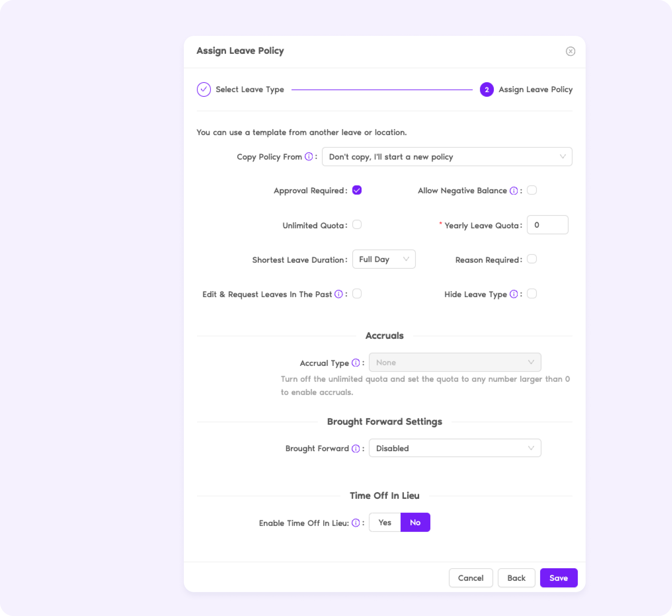
Task: Expand the Brought Forward settings dropdown
Action: tap(454, 448)
